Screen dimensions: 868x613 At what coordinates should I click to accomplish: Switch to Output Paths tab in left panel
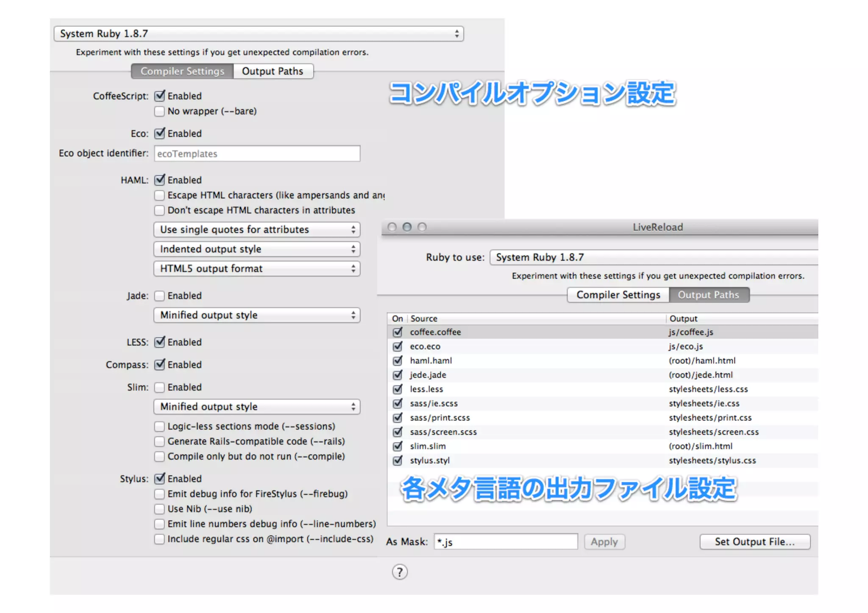273,71
